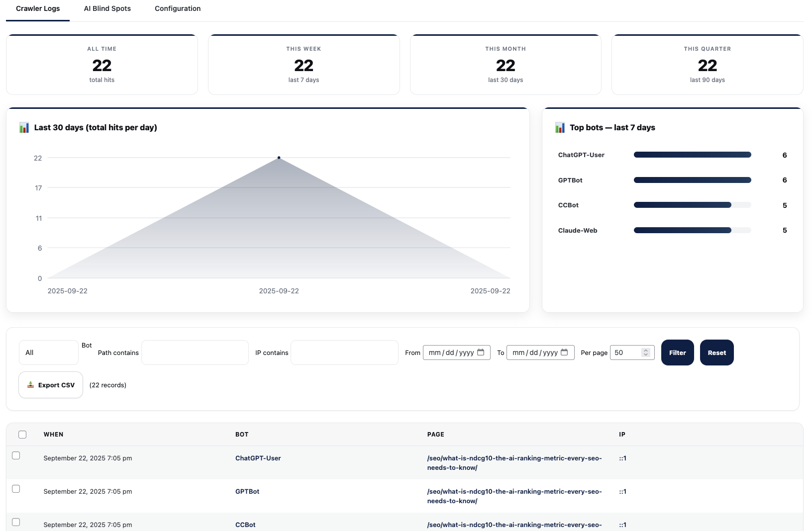
Task: Click the Path contains input field
Action: coord(195,353)
